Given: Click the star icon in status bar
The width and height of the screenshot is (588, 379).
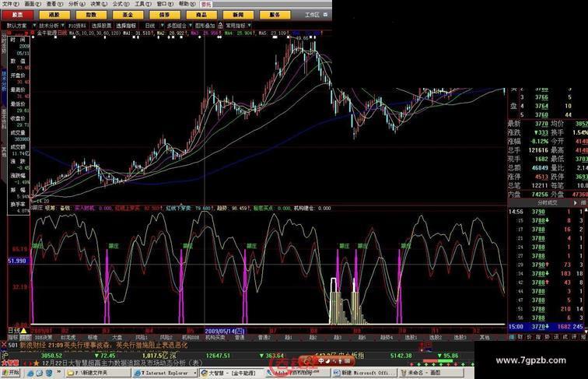Looking at the screenshot, I should 37,363.
